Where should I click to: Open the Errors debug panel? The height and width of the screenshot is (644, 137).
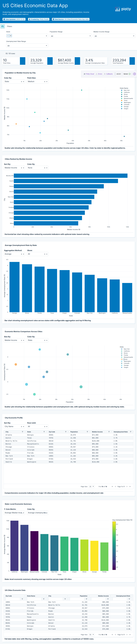(99, 74)
